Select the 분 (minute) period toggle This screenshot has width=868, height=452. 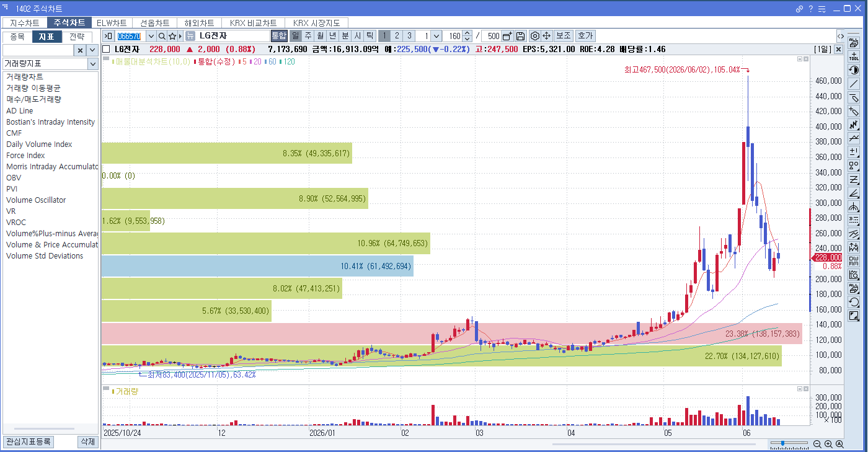tap(345, 36)
